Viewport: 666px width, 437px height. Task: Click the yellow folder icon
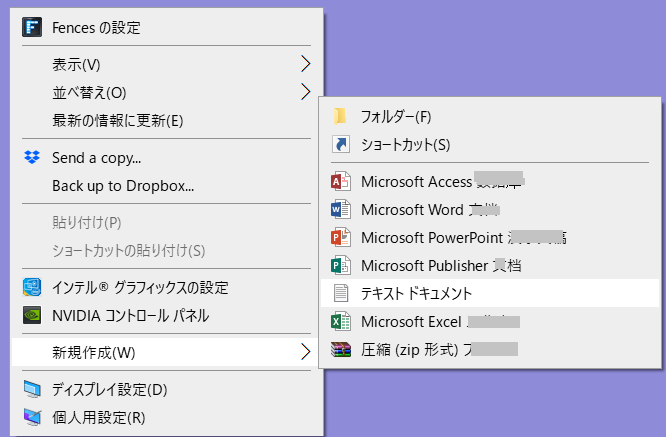pyautogui.click(x=340, y=116)
